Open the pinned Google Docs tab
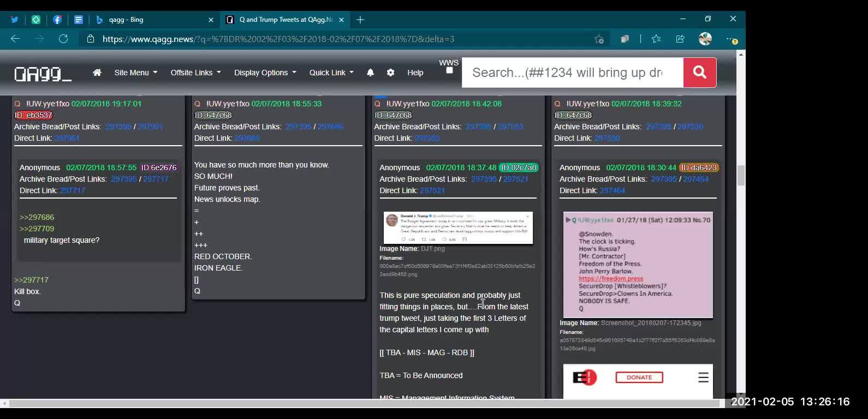The image size is (868, 419). point(79,20)
